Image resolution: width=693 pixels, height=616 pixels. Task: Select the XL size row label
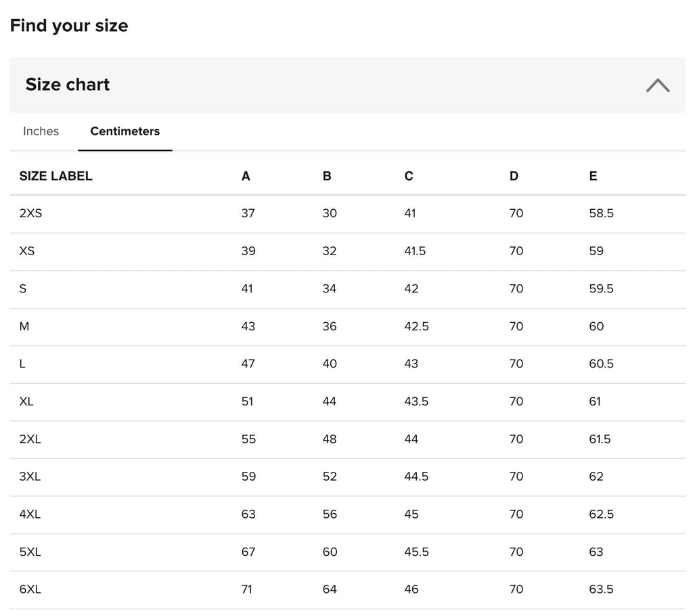[26, 401]
